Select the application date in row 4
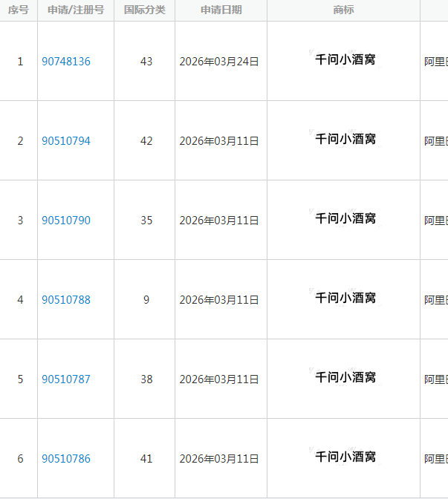This screenshot has height=499, width=448. click(219, 300)
